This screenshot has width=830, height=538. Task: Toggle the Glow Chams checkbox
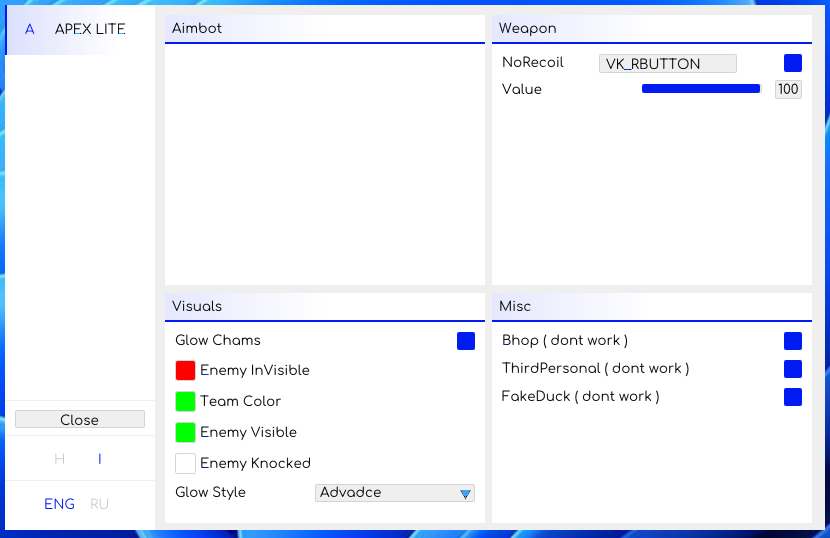click(466, 341)
